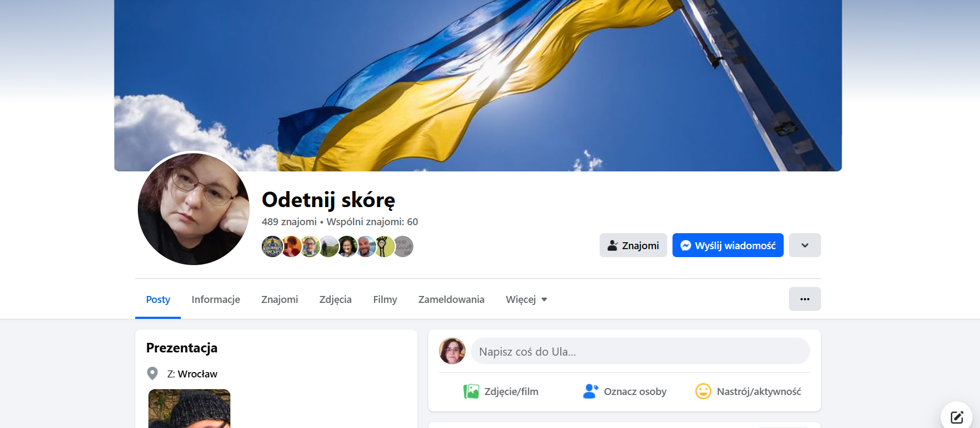Click the Wrocław location link
The width and height of the screenshot is (980, 428).
(197, 374)
